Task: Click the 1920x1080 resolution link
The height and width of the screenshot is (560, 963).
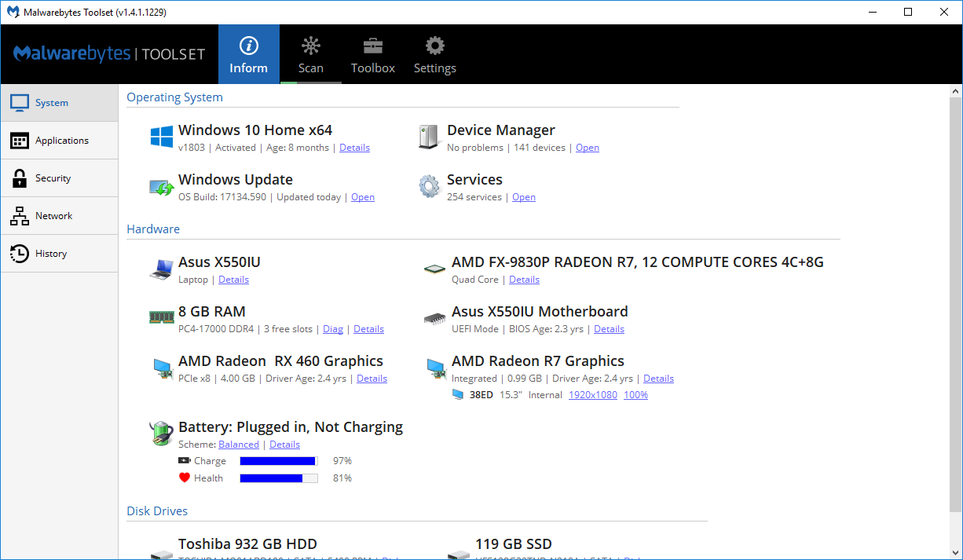Action: [x=593, y=395]
